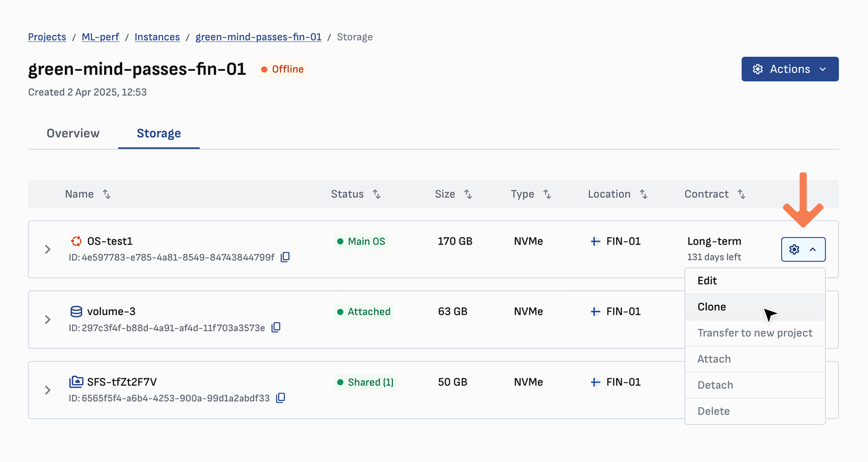Go to the ML-perf breadcrumb link

[x=100, y=37]
